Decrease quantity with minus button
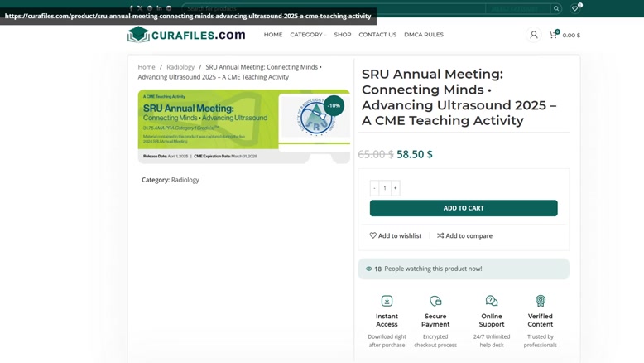 pos(375,188)
